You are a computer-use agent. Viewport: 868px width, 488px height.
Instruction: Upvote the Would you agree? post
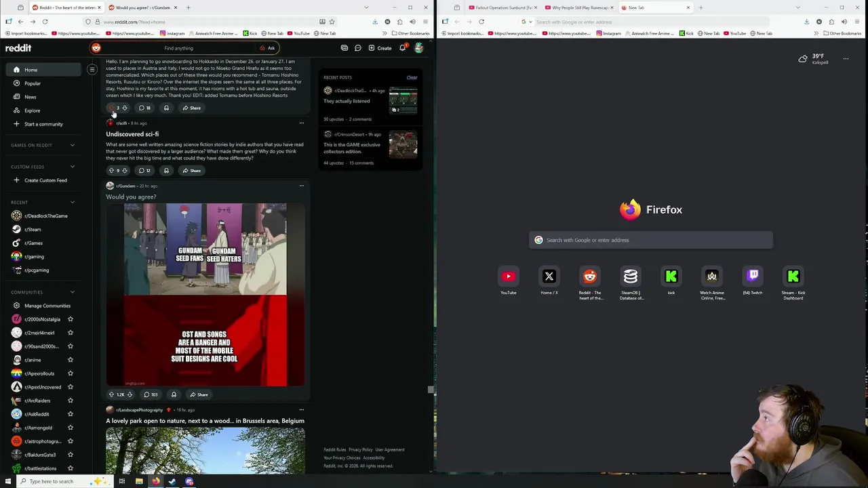pyautogui.click(x=111, y=394)
